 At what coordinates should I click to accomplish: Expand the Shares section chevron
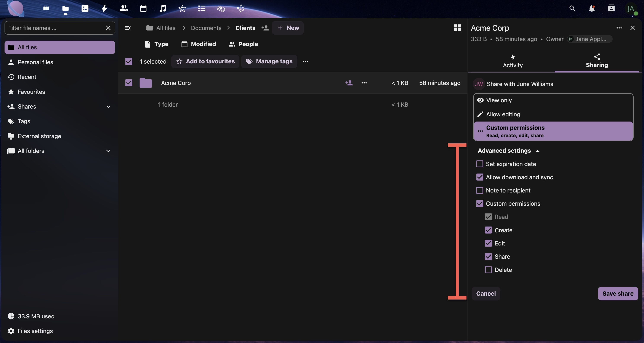click(108, 107)
